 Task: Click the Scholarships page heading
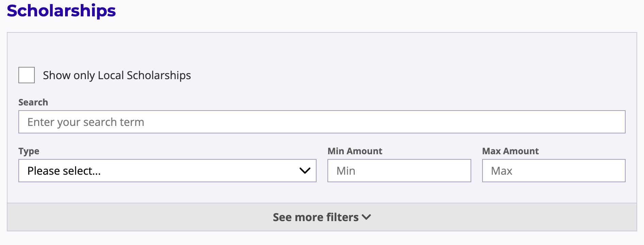click(x=61, y=11)
